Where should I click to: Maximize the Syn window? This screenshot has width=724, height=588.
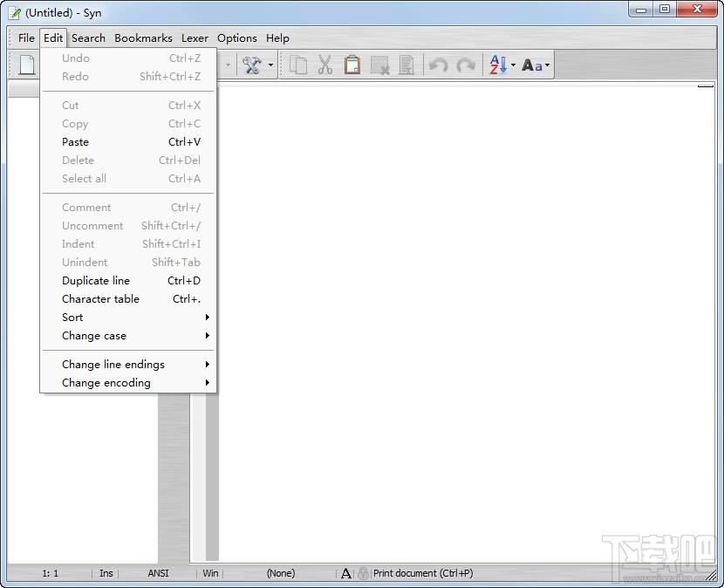665,10
